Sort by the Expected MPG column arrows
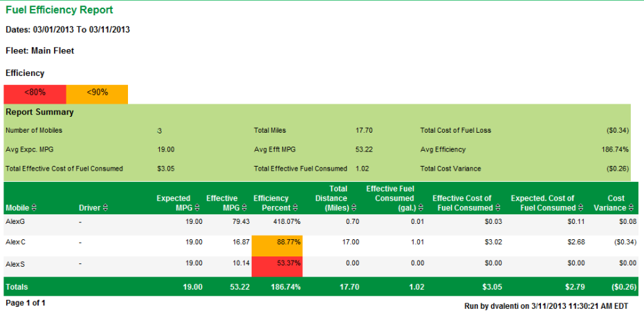Screen dimensions: 644x320 click(x=197, y=208)
